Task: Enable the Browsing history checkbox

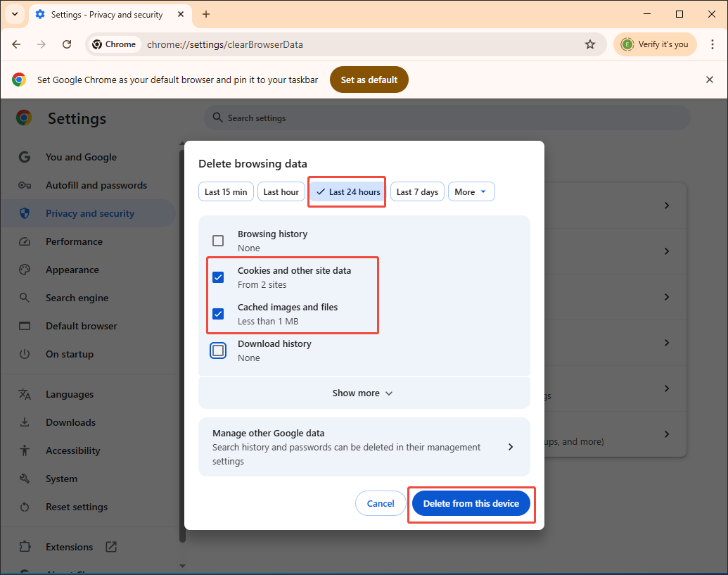Action: [218, 240]
